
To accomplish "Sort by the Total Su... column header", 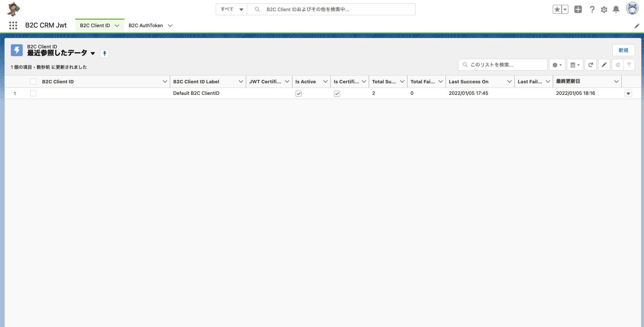I will point(384,81).
